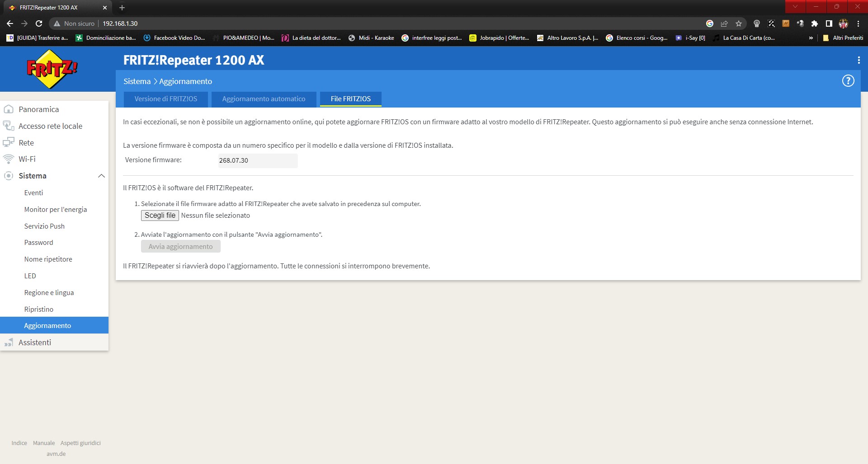Click Avvia aggiornamento button
The image size is (868, 464).
tap(180, 247)
